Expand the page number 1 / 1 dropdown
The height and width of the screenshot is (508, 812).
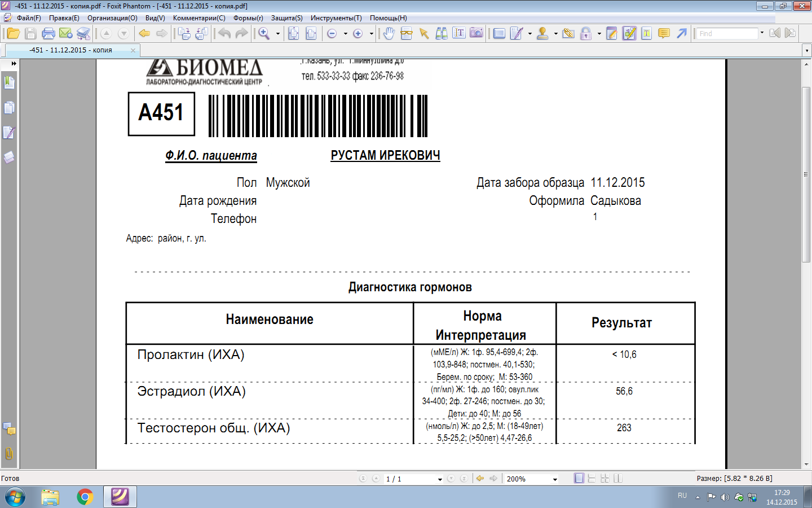[440, 479]
